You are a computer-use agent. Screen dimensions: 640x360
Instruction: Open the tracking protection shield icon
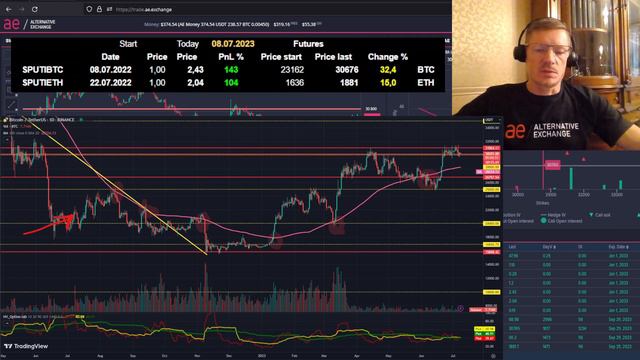pos(89,9)
